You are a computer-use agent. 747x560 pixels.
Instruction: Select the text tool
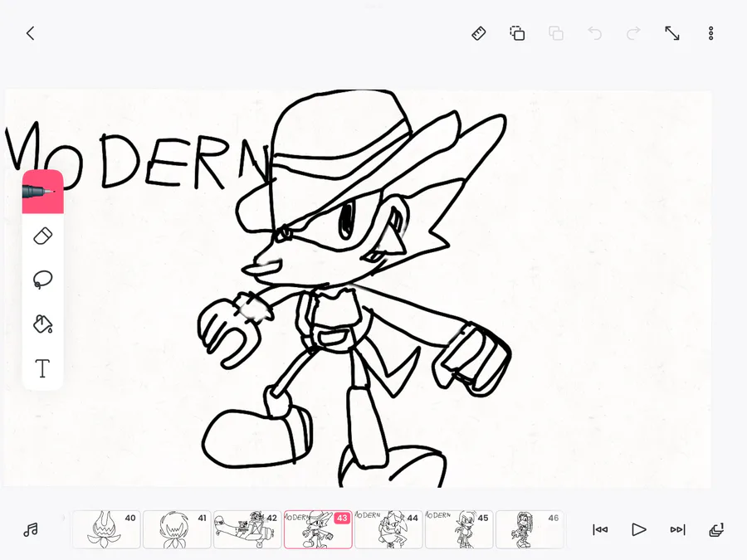43,368
